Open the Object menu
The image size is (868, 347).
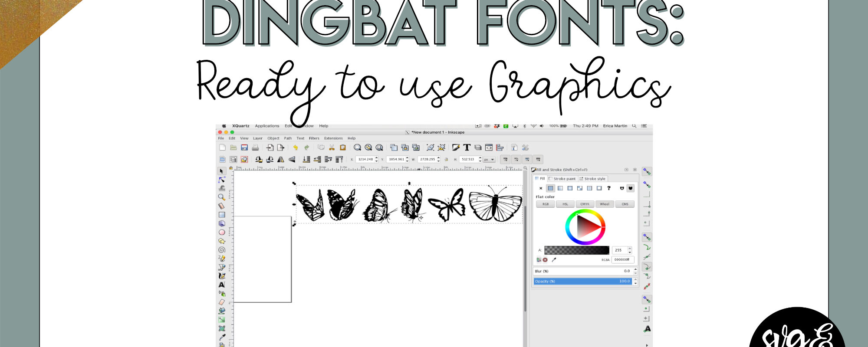(x=273, y=138)
